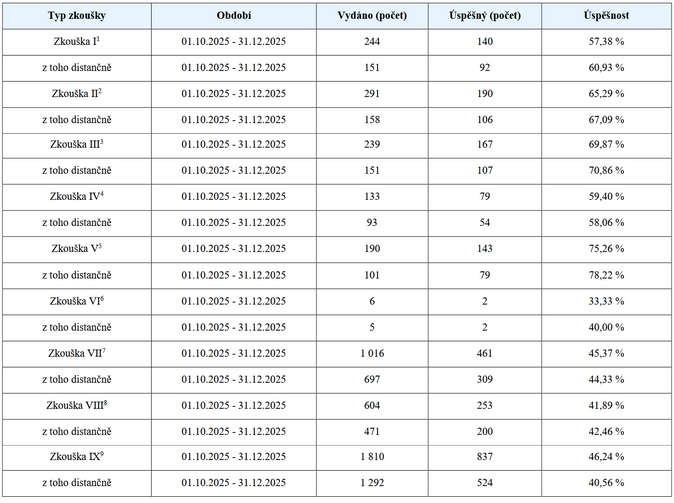Select the successful count cell showing 837
674x503 pixels.
pyautogui.click(x=484, y=457)
